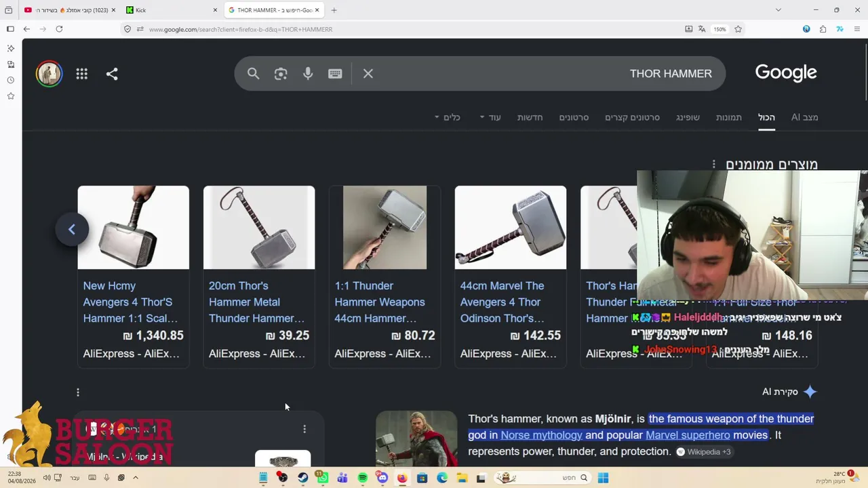Open a new browser tab
868x488 pixels.
334,10
